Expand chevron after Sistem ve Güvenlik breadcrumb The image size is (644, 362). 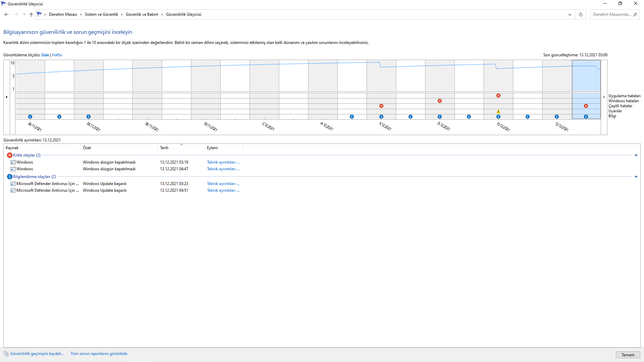point(122,14)
